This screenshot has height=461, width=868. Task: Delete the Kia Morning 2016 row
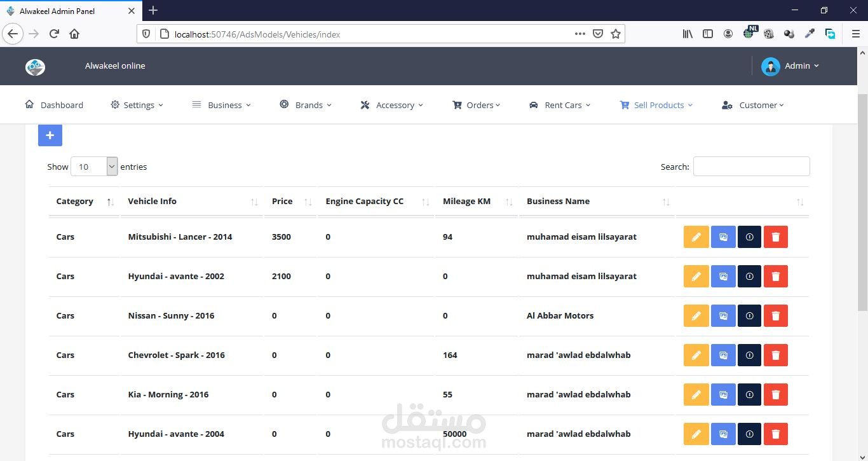(776, 394)
